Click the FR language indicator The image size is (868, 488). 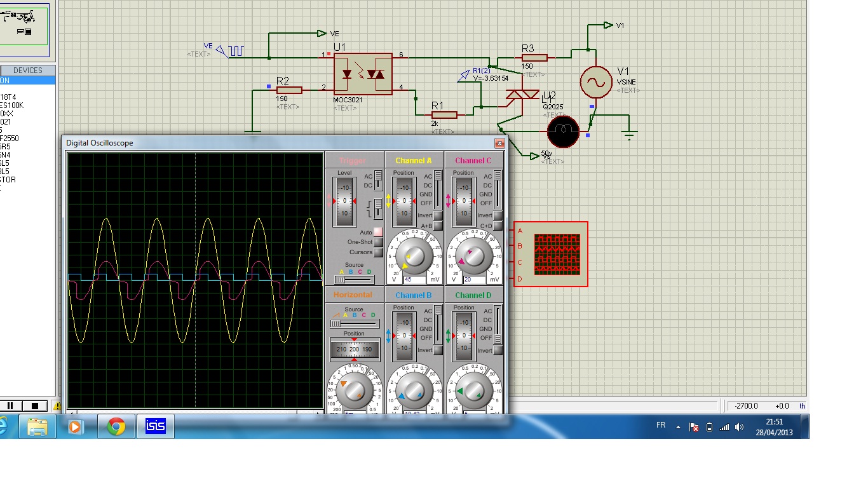point(661,425)
